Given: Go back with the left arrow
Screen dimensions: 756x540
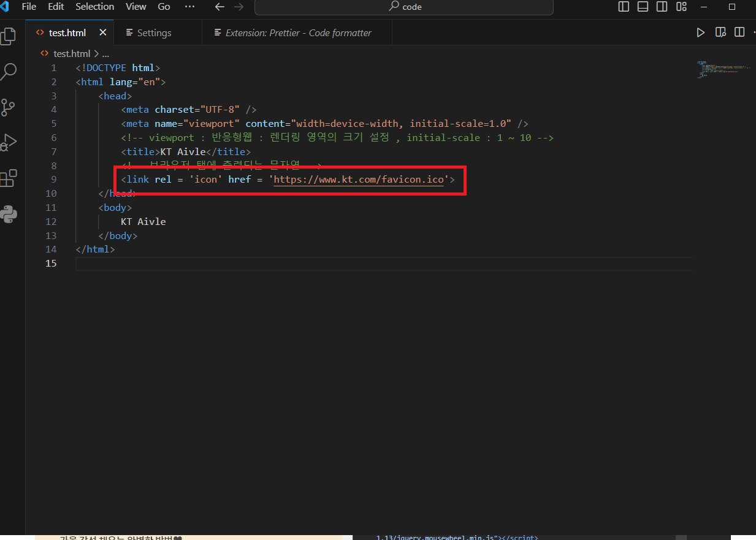Looking at the screenshot, I should (220, 7).
